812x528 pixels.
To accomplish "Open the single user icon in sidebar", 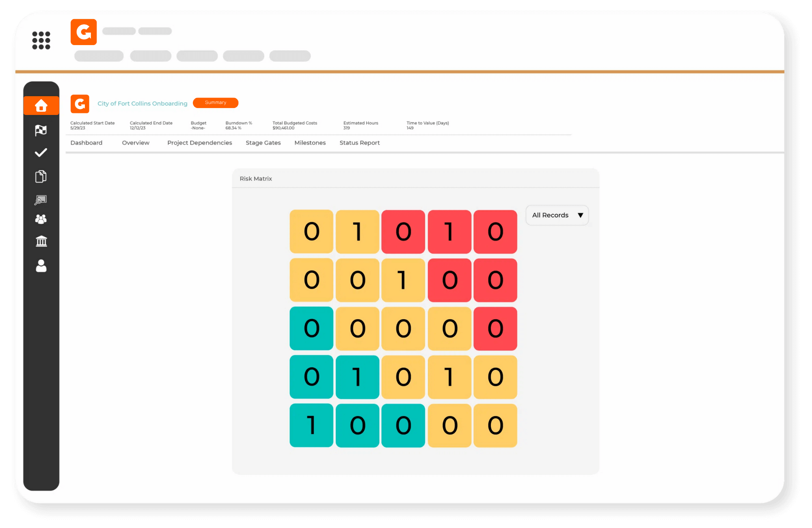I will [41, 266].
